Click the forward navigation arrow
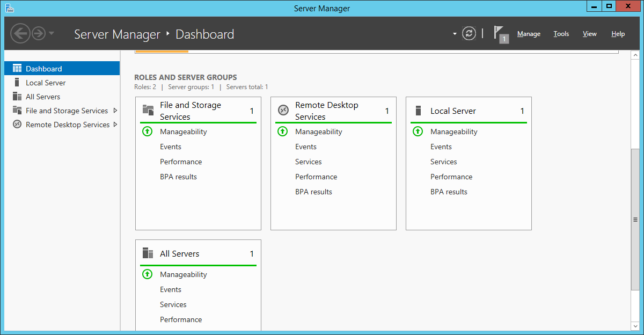This screenshot has width=644, height=335. click(x=39, y=34)
